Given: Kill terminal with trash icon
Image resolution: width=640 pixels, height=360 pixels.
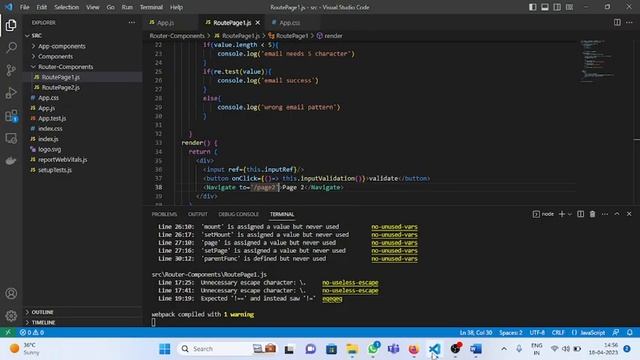Looking at the screenshot, I should [x=592, y=214].
